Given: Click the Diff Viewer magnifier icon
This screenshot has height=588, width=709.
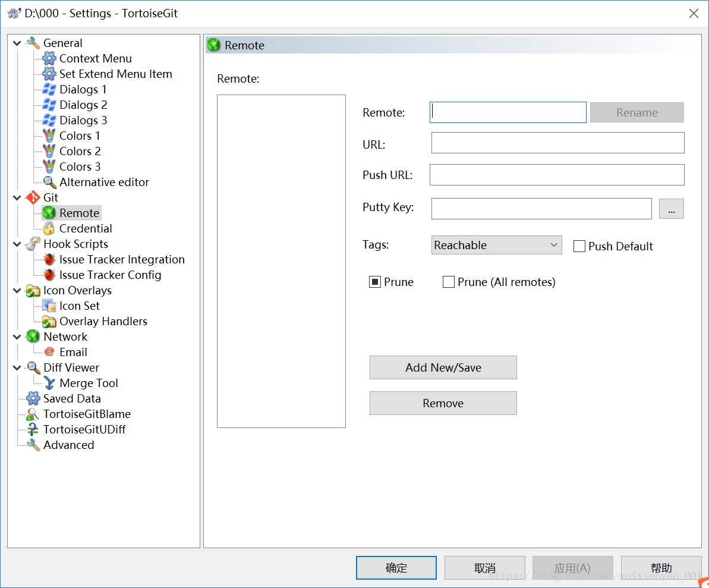Looking at the screenshot, I should [33, 368].
